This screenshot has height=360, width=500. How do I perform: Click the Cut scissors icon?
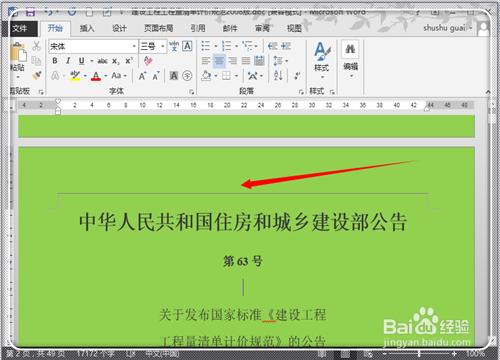(36, 46)
